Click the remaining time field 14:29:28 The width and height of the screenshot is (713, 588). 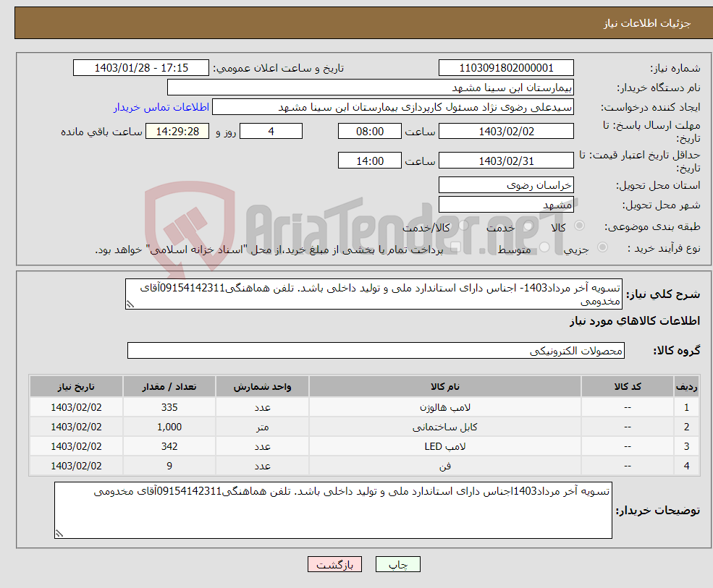177,132
